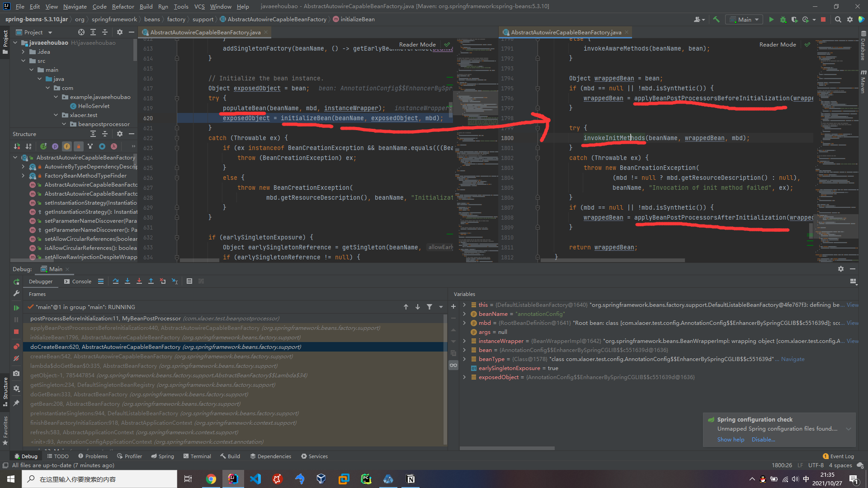
Task: Click the Rerun Main icon in Debug panel
Action: (16, 282)
